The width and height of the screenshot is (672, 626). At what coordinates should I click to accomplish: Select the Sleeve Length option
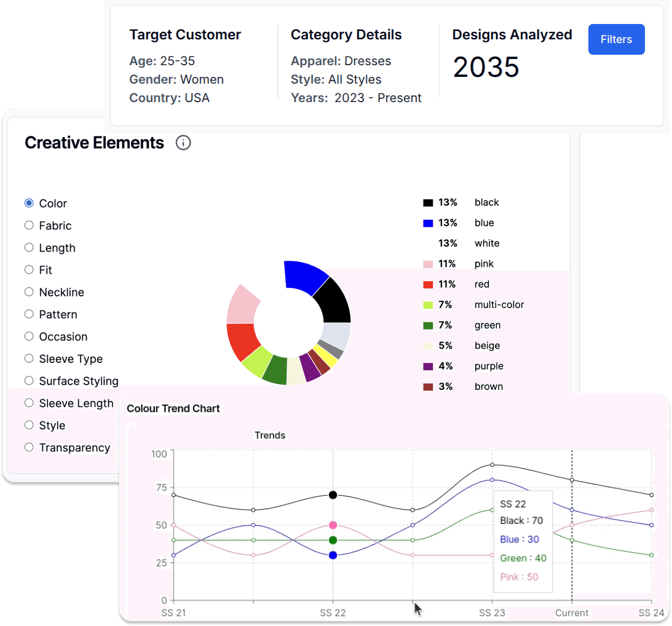(x=29, y=403)
